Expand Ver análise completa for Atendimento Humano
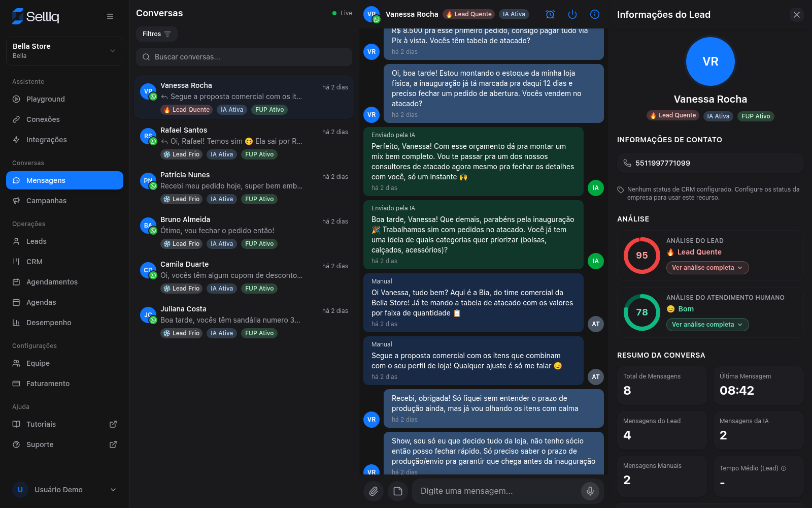Image resolution: width=812 pixels, height=508 pixels. coord(707,325)
